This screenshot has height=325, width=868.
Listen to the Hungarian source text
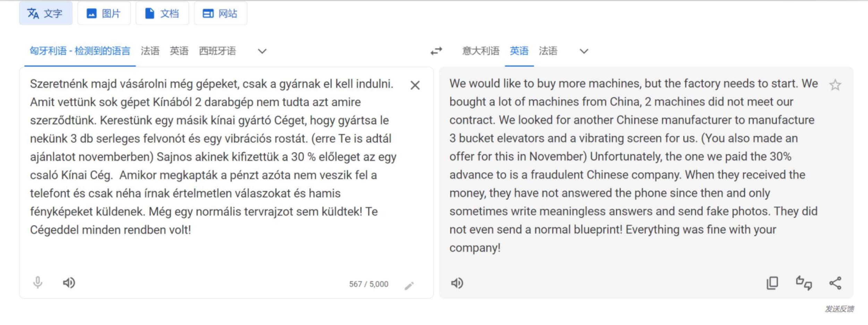(69, 283)
